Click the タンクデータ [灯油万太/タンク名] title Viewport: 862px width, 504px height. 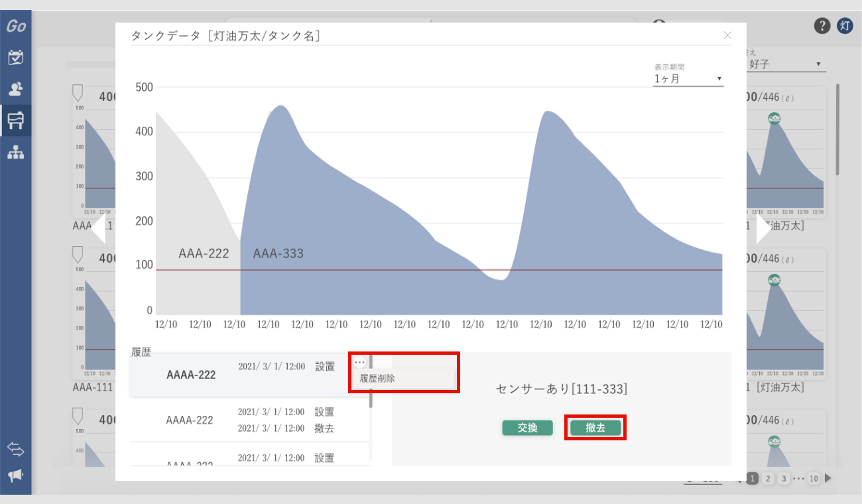[x=225, y=36]
